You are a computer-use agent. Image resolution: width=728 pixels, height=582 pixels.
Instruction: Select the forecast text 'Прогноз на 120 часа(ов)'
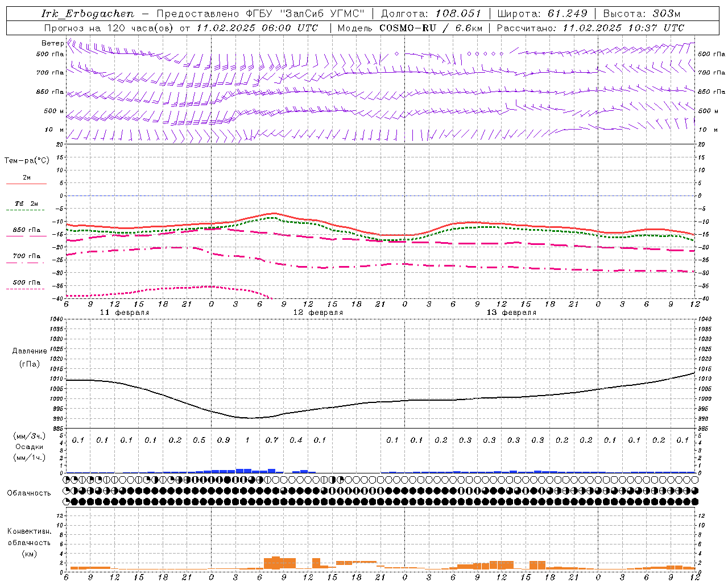(109, 28)
